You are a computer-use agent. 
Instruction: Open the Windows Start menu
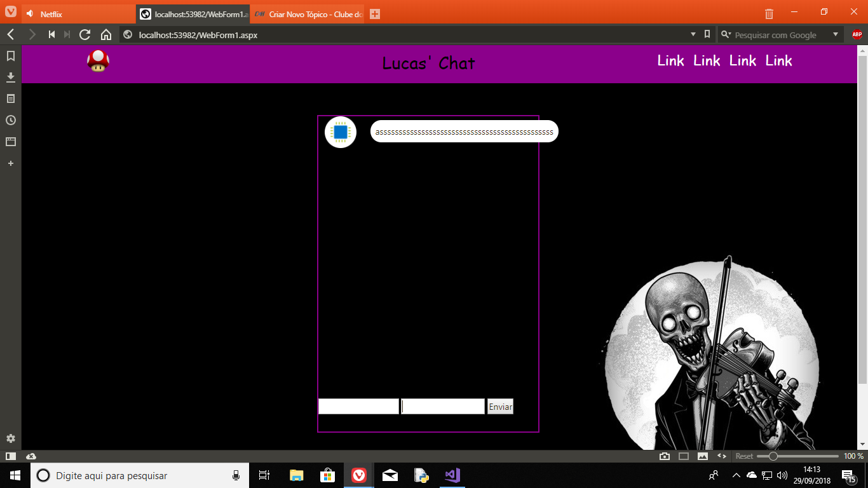15,475
